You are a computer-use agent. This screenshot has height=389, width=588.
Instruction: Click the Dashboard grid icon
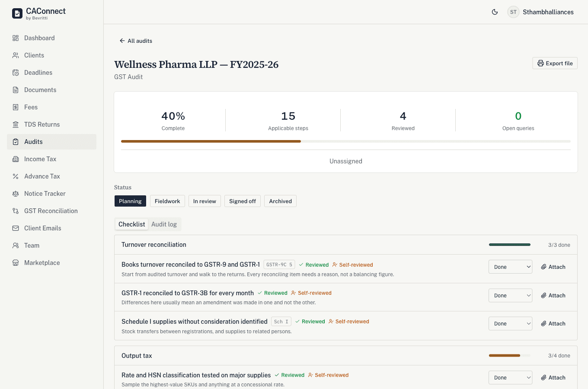16,38
